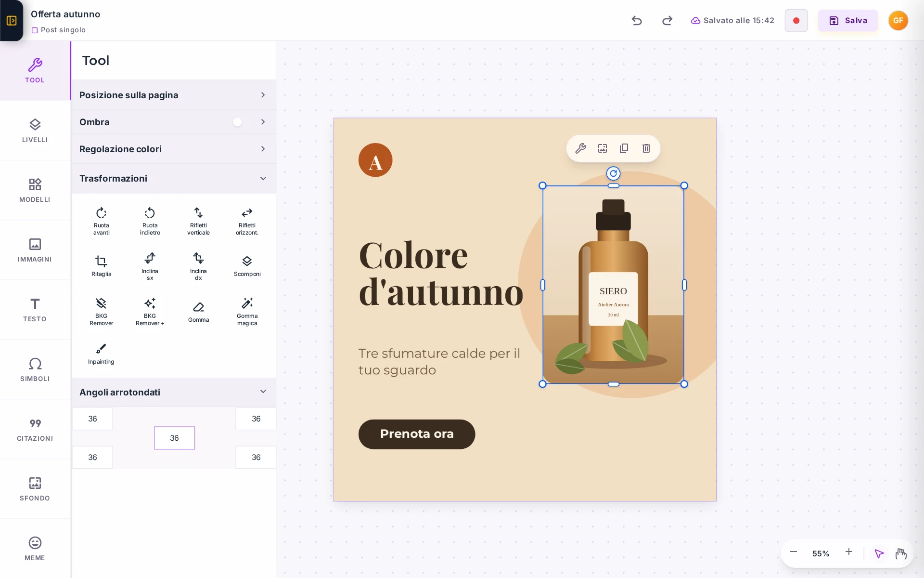Open the Livelli sidebar tab
This screenshot has width=924, height=578.
point(35,131)
